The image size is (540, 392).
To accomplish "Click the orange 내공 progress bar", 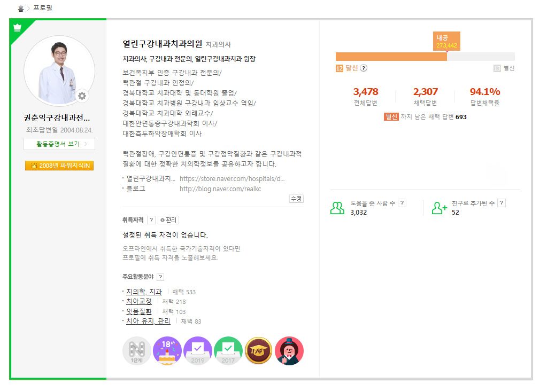I will (x=391, y=57).
